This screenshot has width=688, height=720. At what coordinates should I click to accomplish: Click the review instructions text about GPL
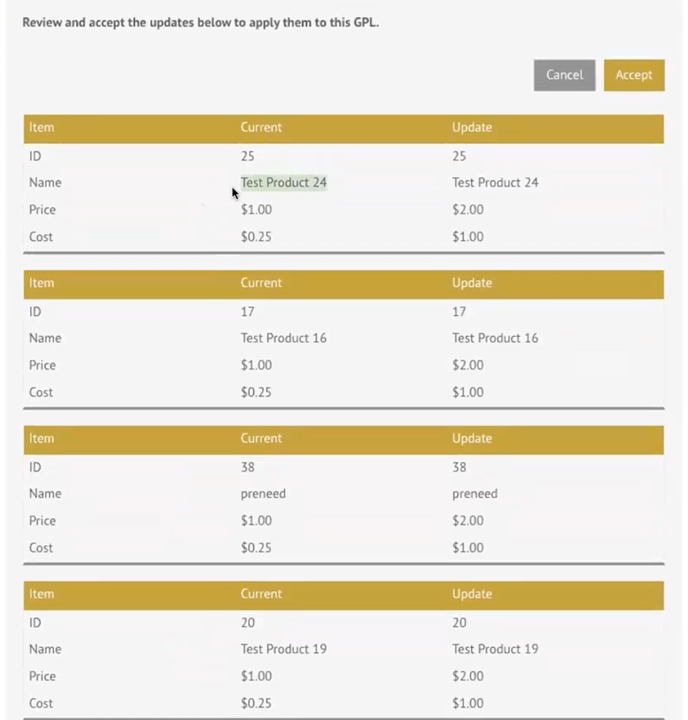(201, 22)
